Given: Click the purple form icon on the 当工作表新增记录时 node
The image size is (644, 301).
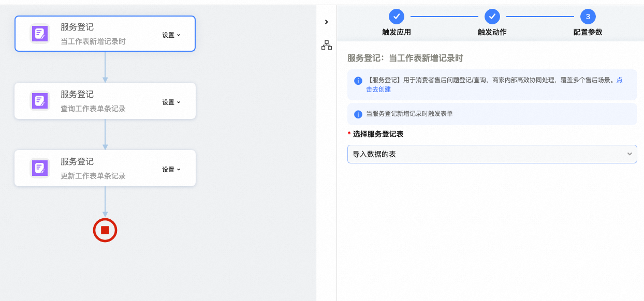Looking at the screenshot, I should coord(40,34).
